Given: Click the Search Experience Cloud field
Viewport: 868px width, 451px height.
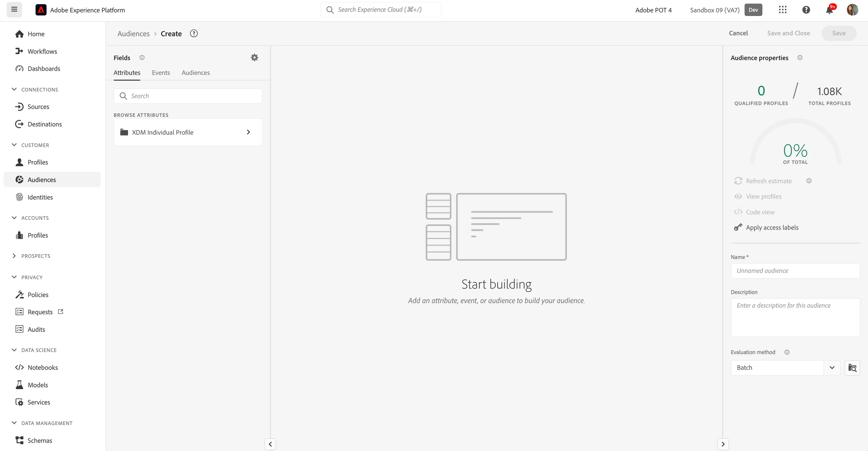Looking at the screenshot, I should point(380,10).
